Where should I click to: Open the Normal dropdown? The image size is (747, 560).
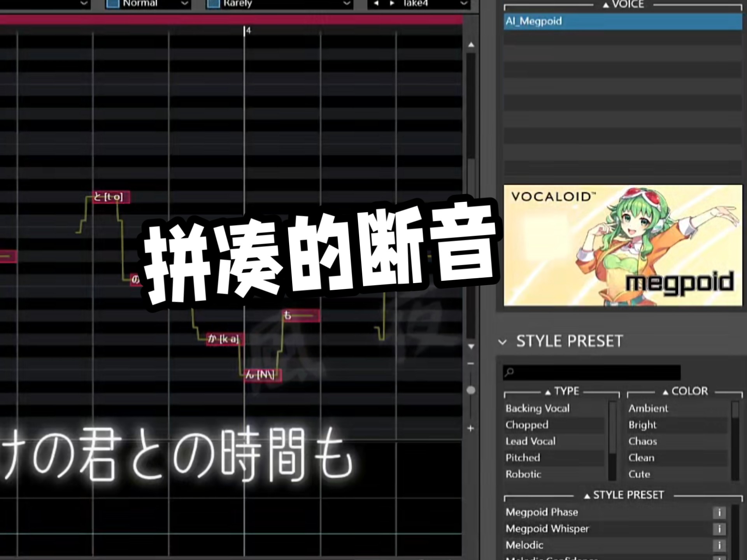tap(185, 4)
